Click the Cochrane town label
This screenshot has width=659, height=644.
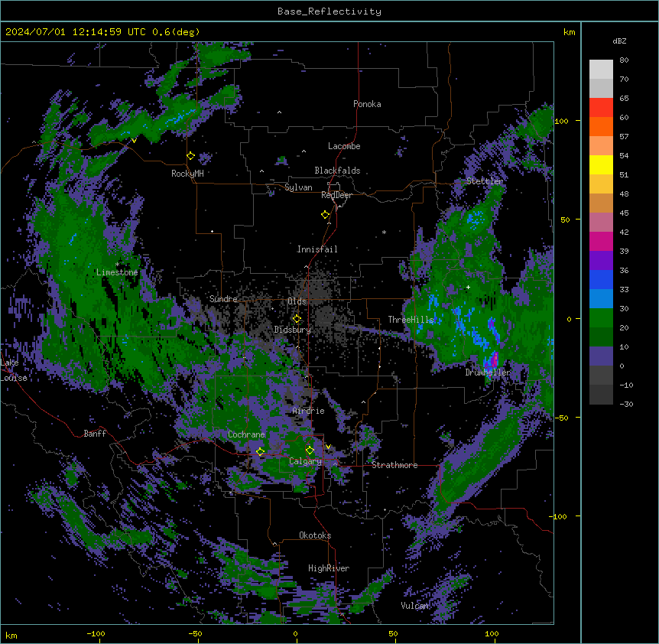point(246,434)
